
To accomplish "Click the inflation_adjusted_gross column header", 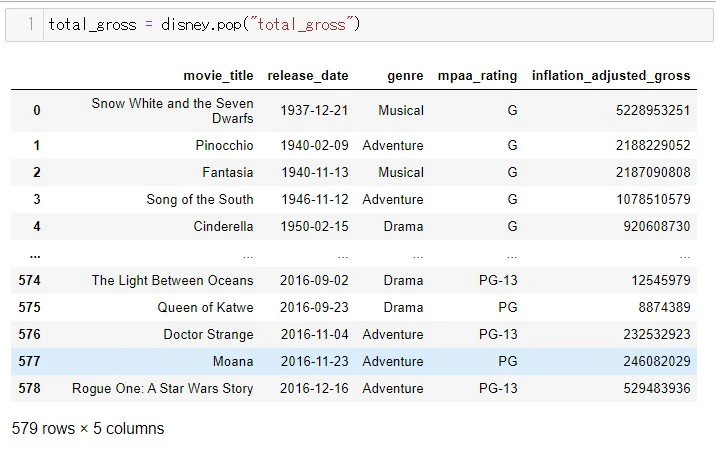I will click(611, 75).
